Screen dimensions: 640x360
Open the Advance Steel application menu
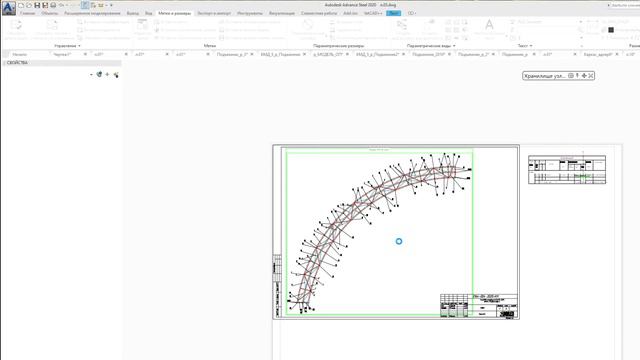[9, 8]
